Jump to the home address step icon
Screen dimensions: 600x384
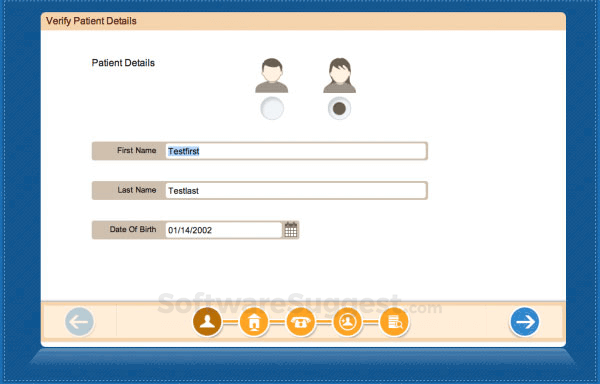(x=254, y=322)
